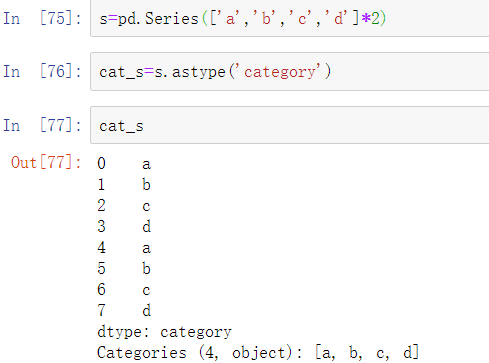
Task: Click the Out[77] output prompt
Action: click(x=46, y=163)
